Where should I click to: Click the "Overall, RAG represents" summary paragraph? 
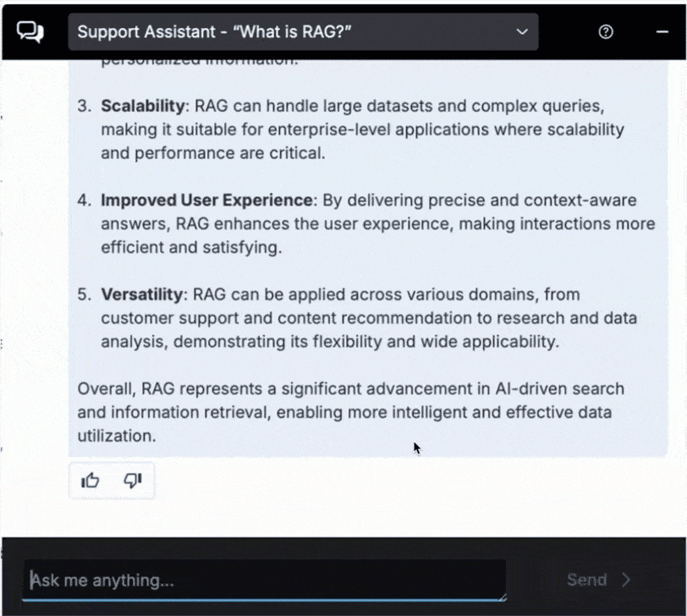351,412
